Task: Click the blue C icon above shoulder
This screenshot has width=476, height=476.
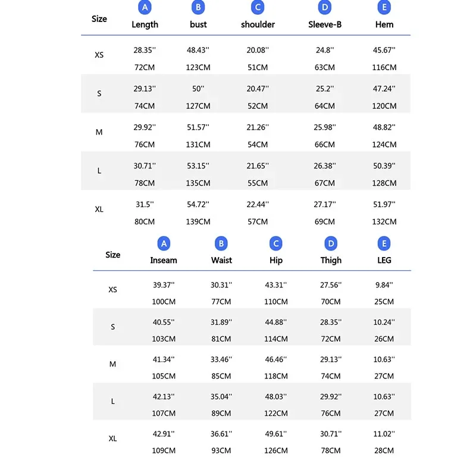Action: [x=258, y=7]
